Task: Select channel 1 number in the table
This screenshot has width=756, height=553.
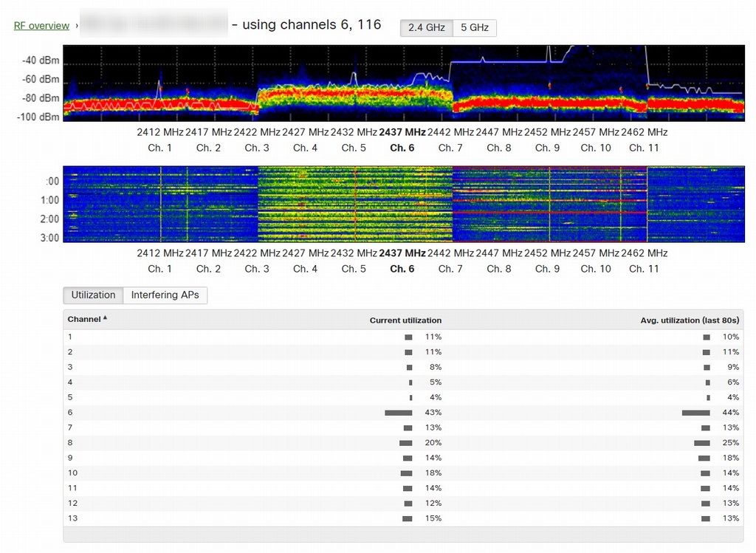Action: click(x=70, y=337)
